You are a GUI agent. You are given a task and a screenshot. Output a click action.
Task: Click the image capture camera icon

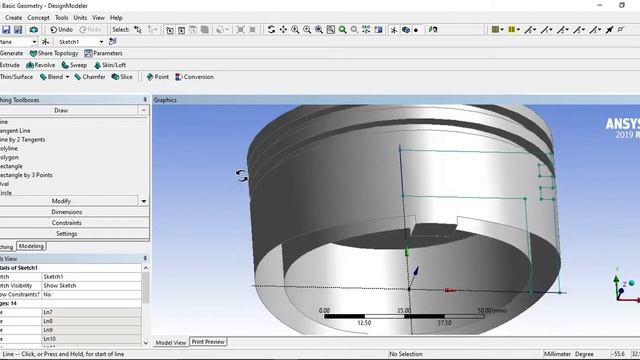click(33, 30)
